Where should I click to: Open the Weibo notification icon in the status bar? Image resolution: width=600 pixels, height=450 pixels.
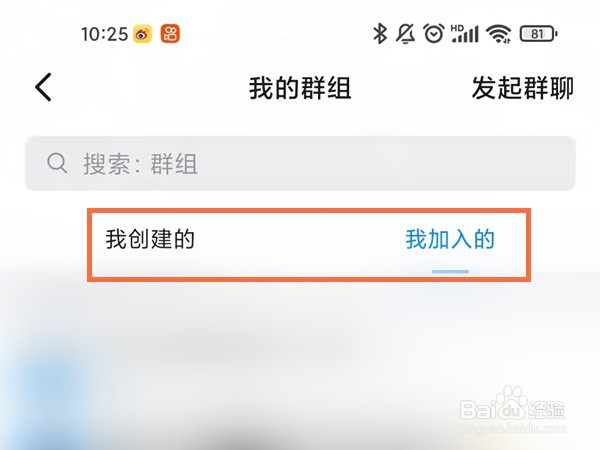142,34
